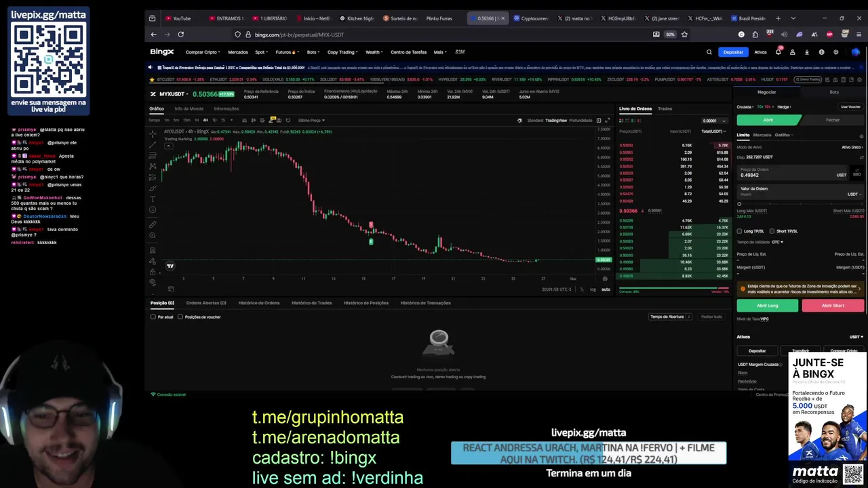Toggle auto scale on chart
868x488 pixels.
click(606, 289)
